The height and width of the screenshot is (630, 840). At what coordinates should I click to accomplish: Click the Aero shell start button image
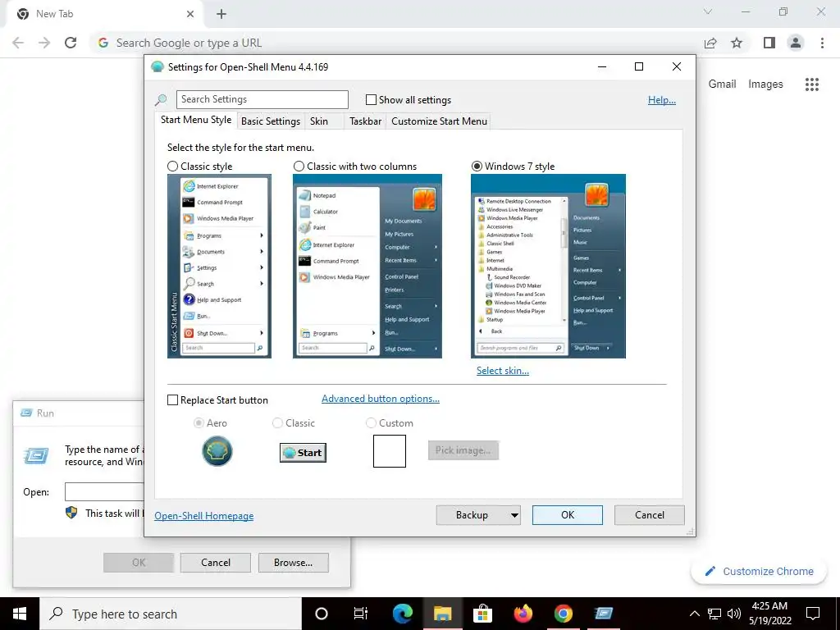click(x=217, y=451)
